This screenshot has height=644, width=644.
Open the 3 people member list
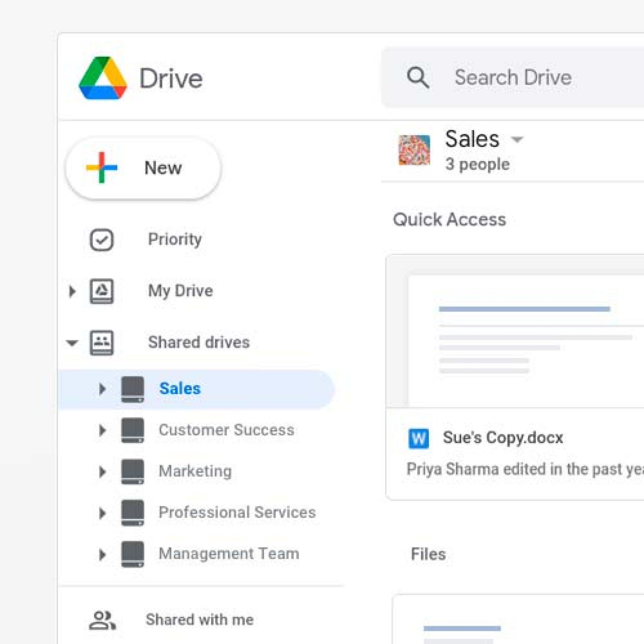477,164
